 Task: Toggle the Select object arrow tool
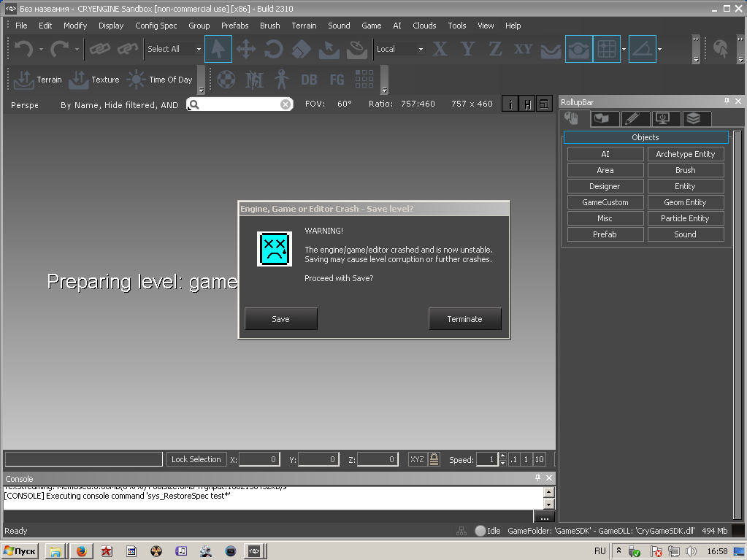click(x=218, y=49)
